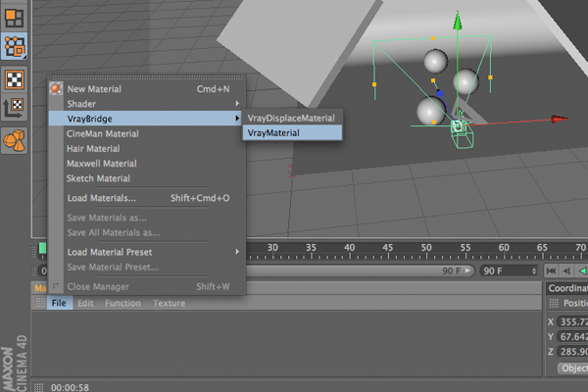Open the VrayBridge submenu entry
Screen dimensions: 588x392
(145, 119)
